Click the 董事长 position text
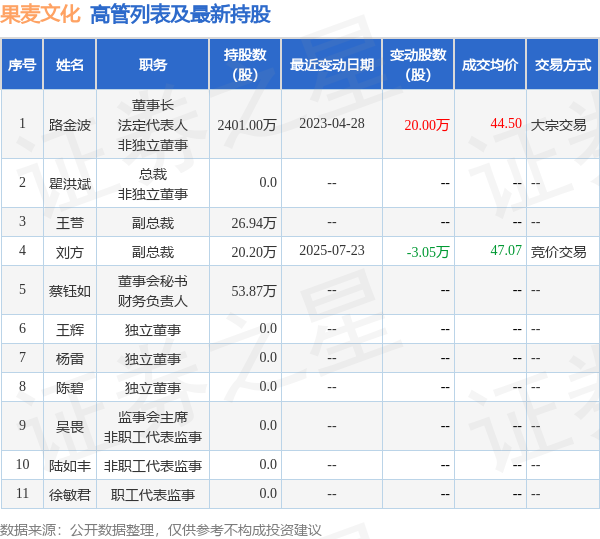Image resolution: width=600 pixels, height=539 pixels. pyautogui.click(x=153, y=105)
